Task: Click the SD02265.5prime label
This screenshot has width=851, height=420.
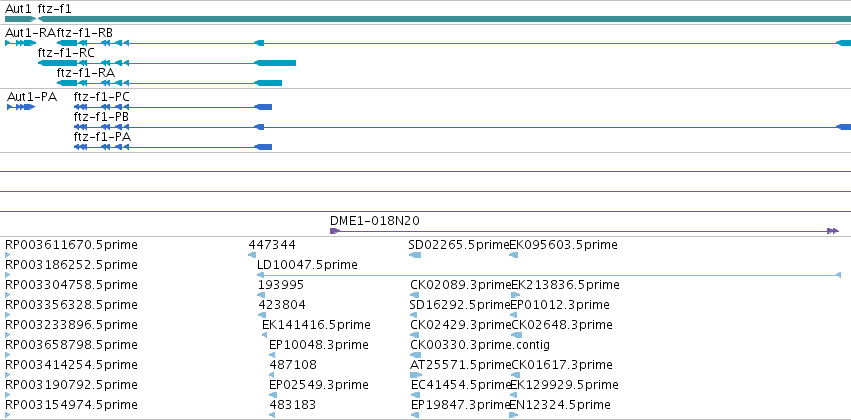Action: pyautogui.click(x=459, y=245)
